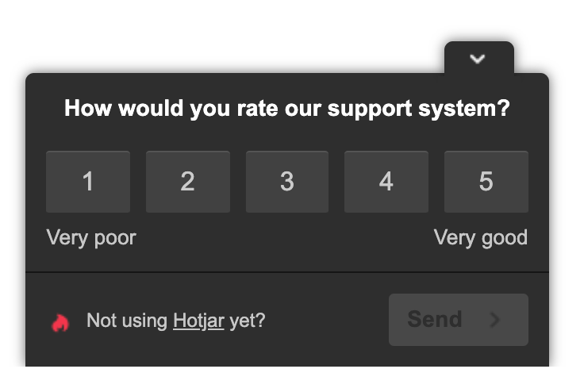
Task: Click the Very poor label
Action: [91, 238]
